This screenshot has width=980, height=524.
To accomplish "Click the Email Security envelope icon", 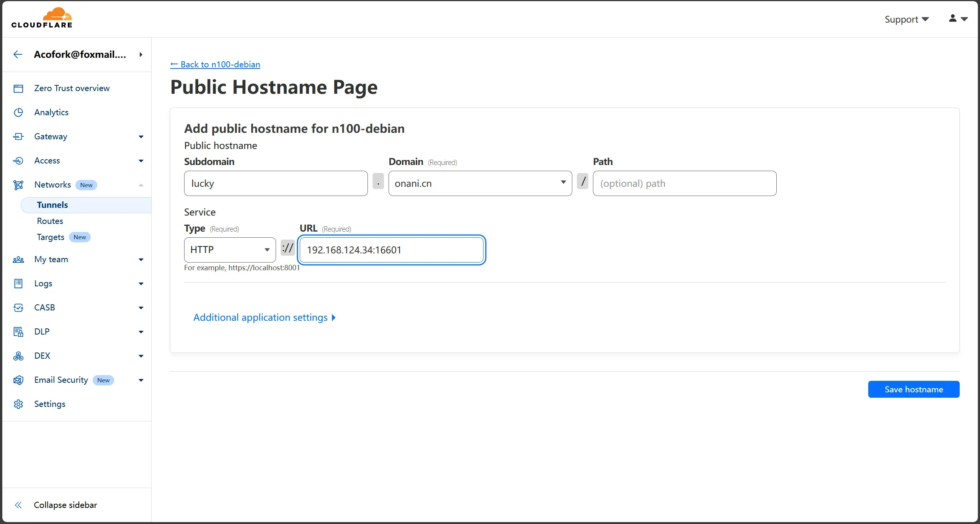I will coord(18,380).
